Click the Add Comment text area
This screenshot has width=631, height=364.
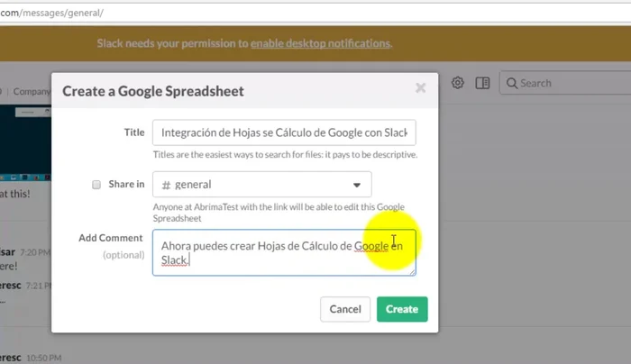tap(284, 252)
